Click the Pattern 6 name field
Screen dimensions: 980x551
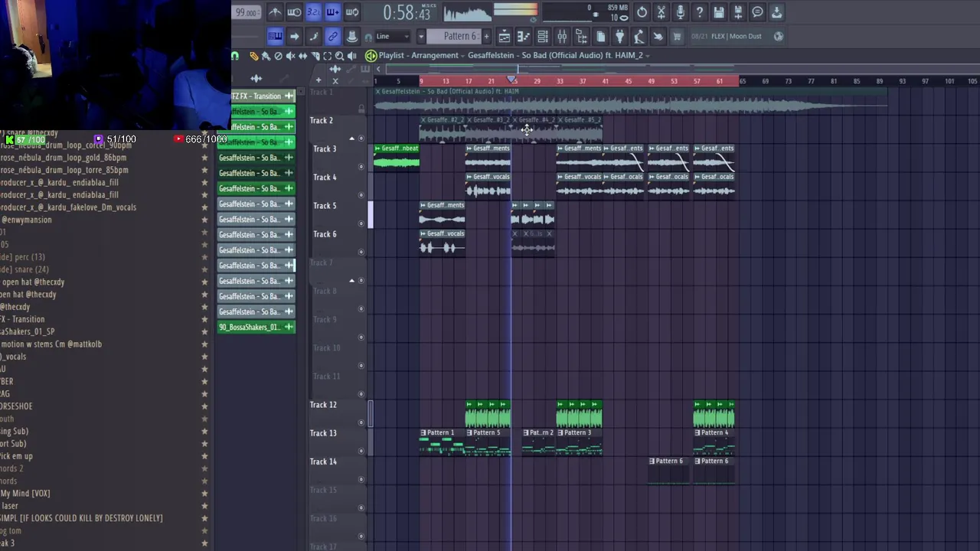(453, 36)
